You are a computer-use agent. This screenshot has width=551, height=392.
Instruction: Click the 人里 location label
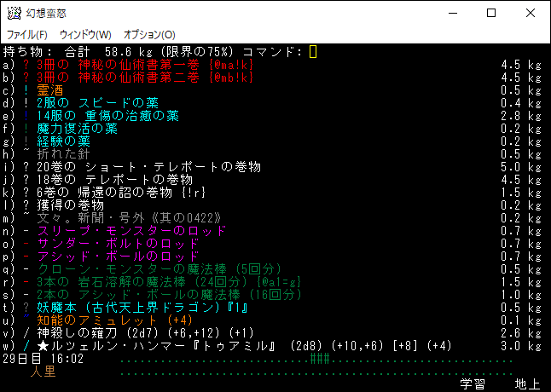[x=43, y=372]
